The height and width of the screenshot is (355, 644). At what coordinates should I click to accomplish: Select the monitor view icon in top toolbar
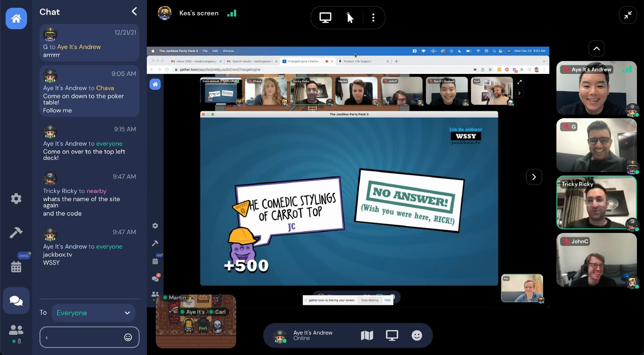click(325, 18)
